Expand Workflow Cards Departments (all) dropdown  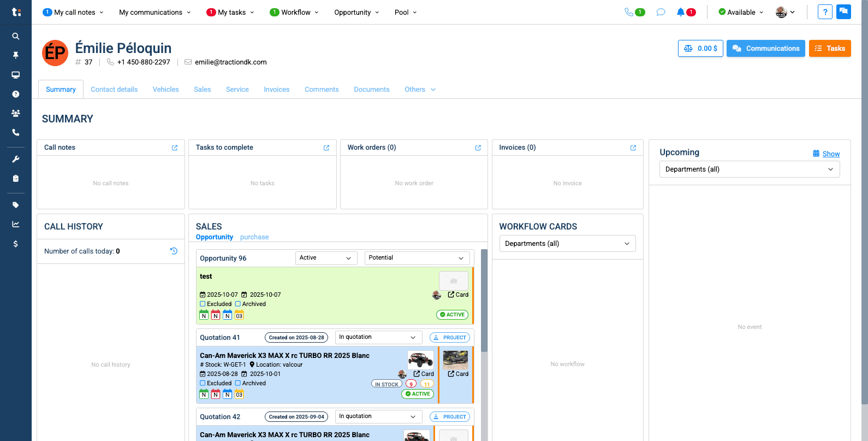tap(567, 244)
